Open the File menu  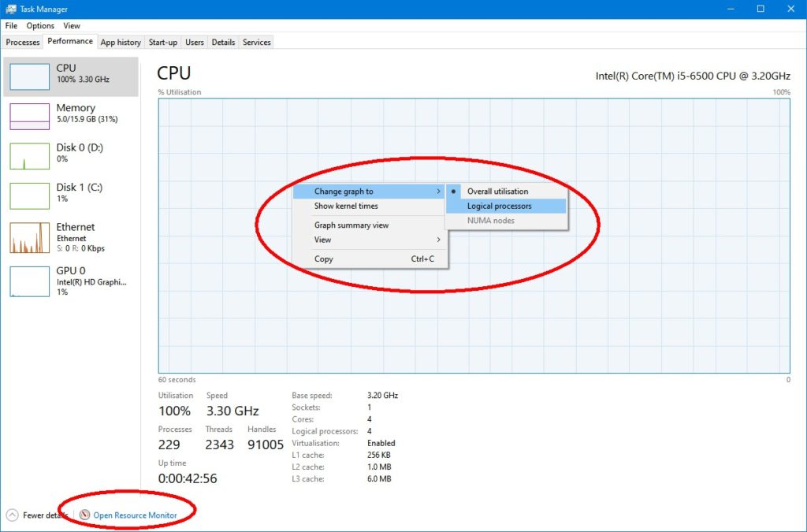coord(11,26)
